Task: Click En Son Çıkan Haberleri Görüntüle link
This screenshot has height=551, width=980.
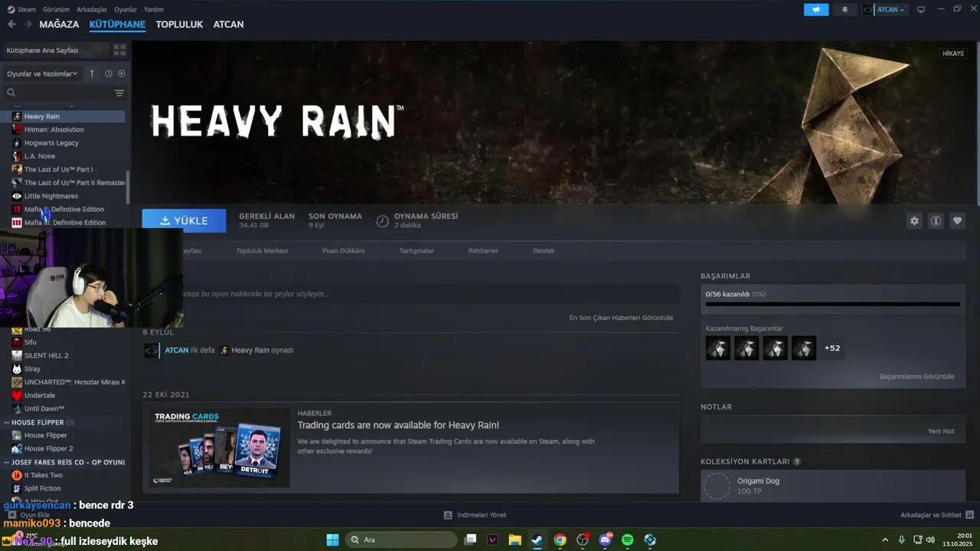Action: 621,318
